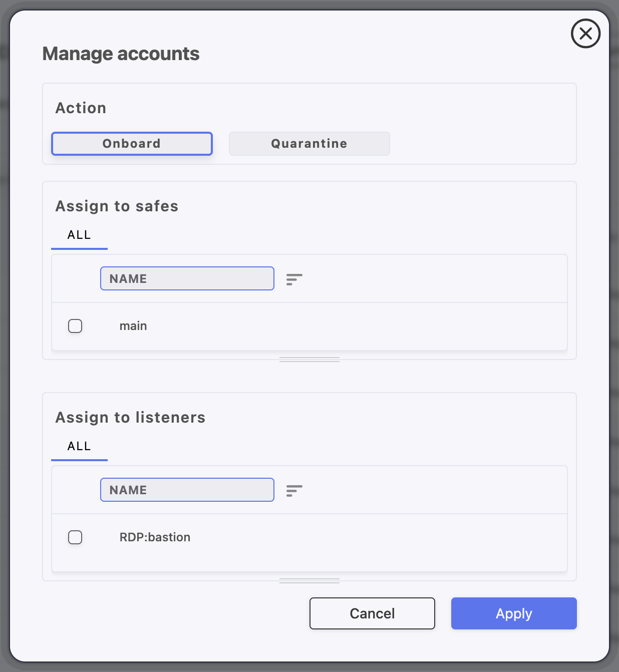Click the sort icon in listeners table
This screenshot has width=619, height=672.
click(294, 491)
